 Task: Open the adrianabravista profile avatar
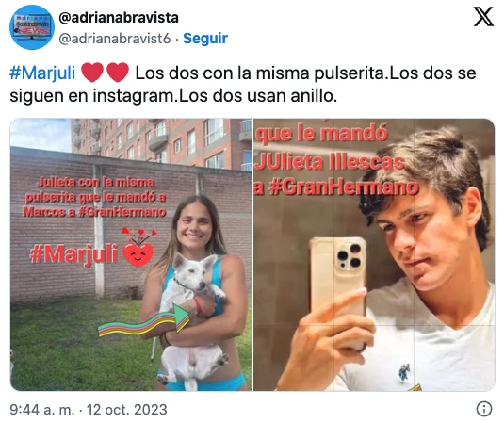pos(32,27)
